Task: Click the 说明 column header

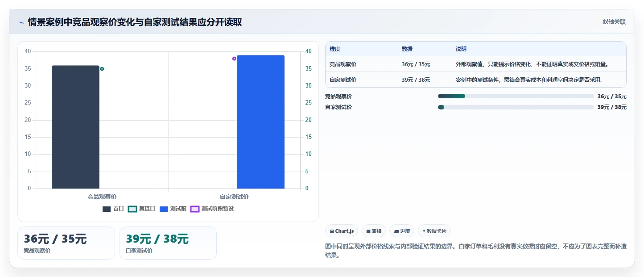Action: click(461, 49)
